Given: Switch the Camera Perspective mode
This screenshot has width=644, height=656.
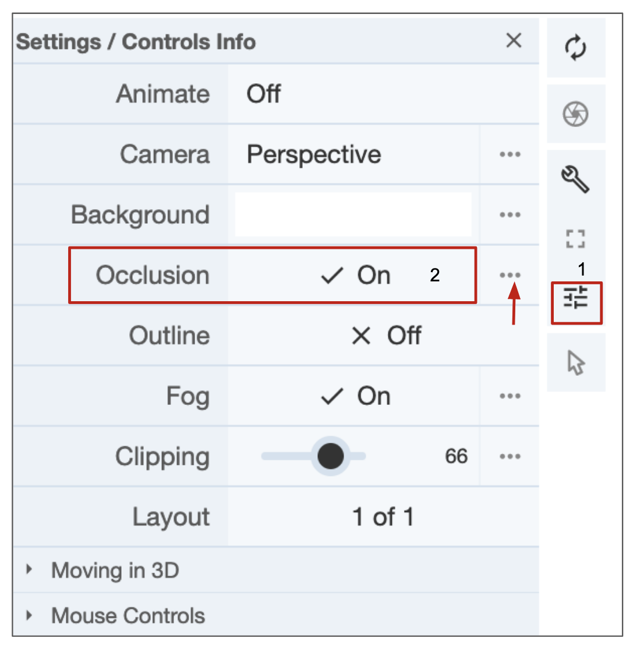Looking at the screenshot, I should pyautogui.click(x=314, y=154).
